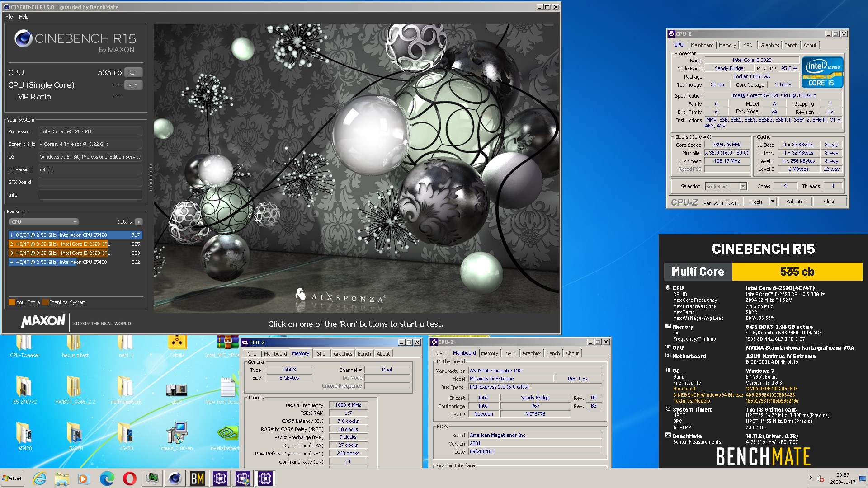868x488 pixels.
Task: Select the ranking row scoring 533
Action: (75, 253)
